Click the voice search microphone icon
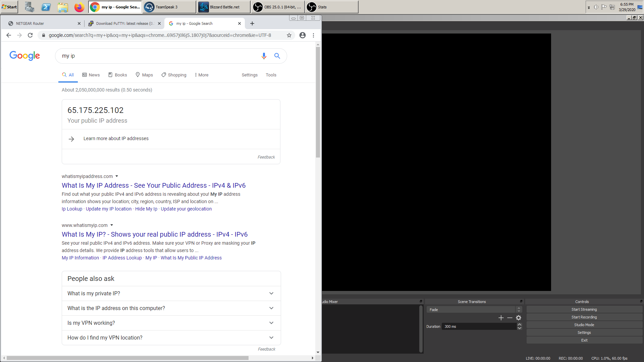This screenshot has height=362, width=644. tap(264, 56)
